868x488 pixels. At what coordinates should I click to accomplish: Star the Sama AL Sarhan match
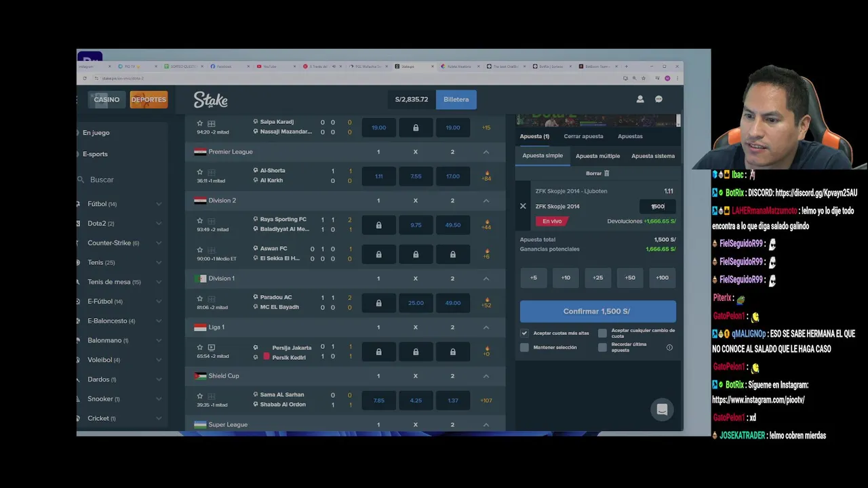(200, 396)
